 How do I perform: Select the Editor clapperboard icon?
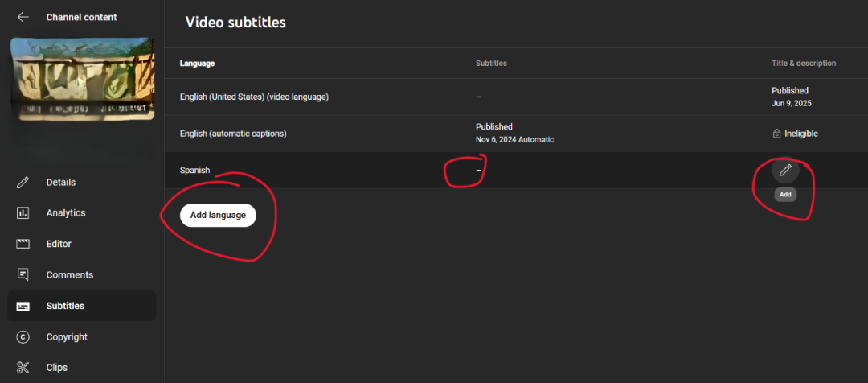point(23,244)
